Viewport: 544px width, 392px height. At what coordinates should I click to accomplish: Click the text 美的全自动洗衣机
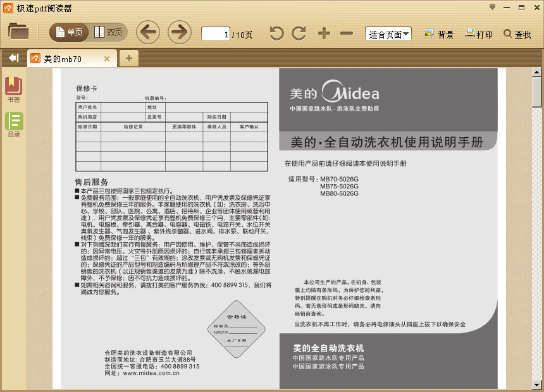(x=328, y=348)
